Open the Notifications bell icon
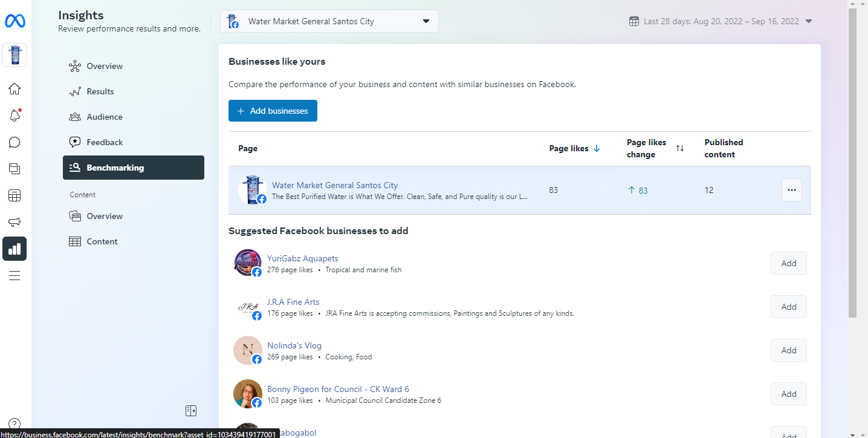 15,116
